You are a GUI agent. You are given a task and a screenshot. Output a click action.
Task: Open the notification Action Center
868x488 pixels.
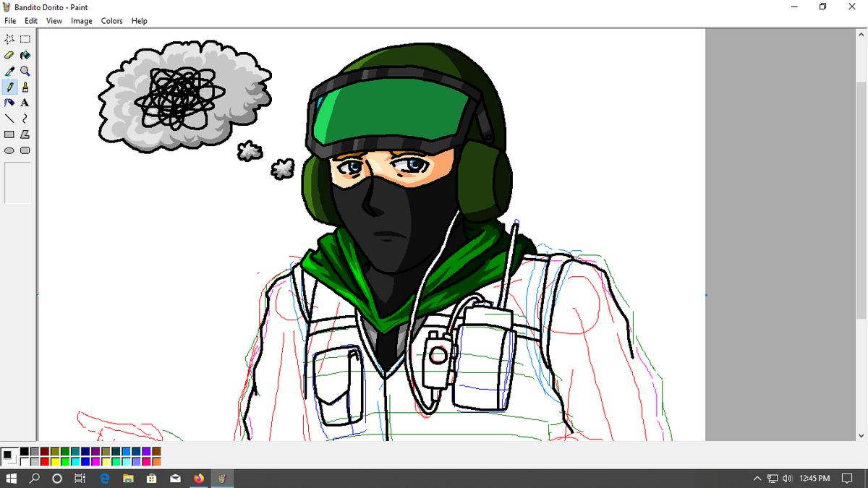coord(848,479)
